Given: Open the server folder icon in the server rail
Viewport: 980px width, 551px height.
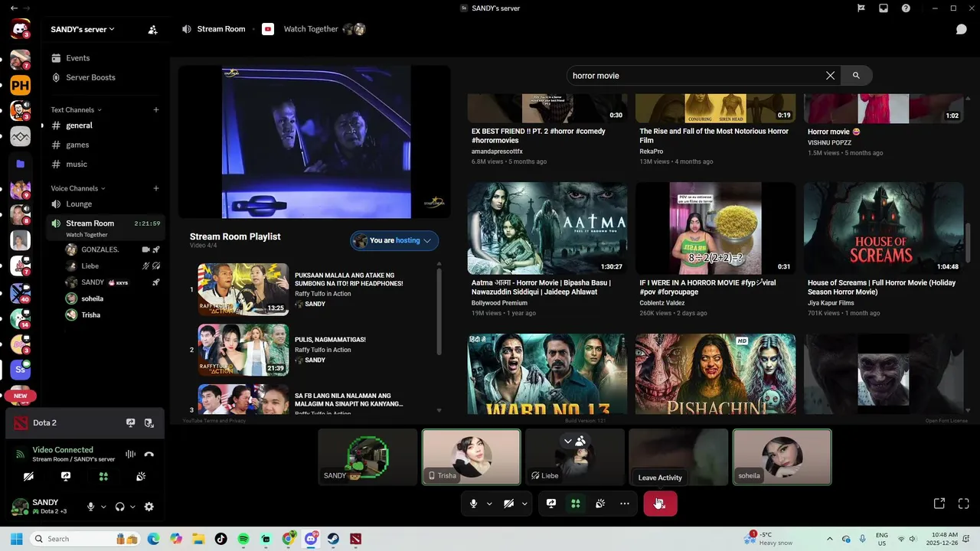Looking at the screenshot, I should tap(20, 164).
